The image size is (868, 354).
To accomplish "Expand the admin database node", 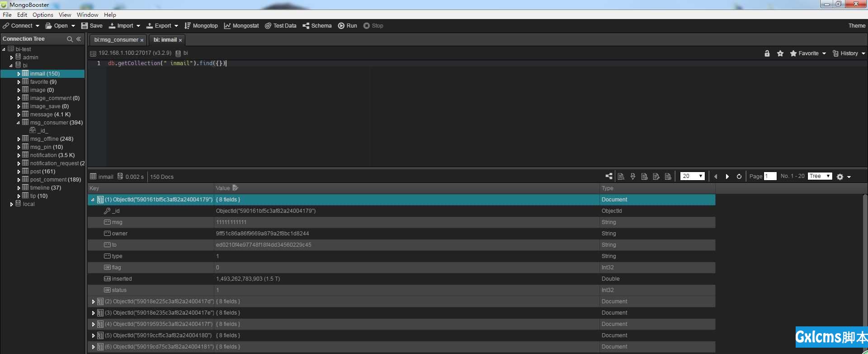I will [12, 57].
